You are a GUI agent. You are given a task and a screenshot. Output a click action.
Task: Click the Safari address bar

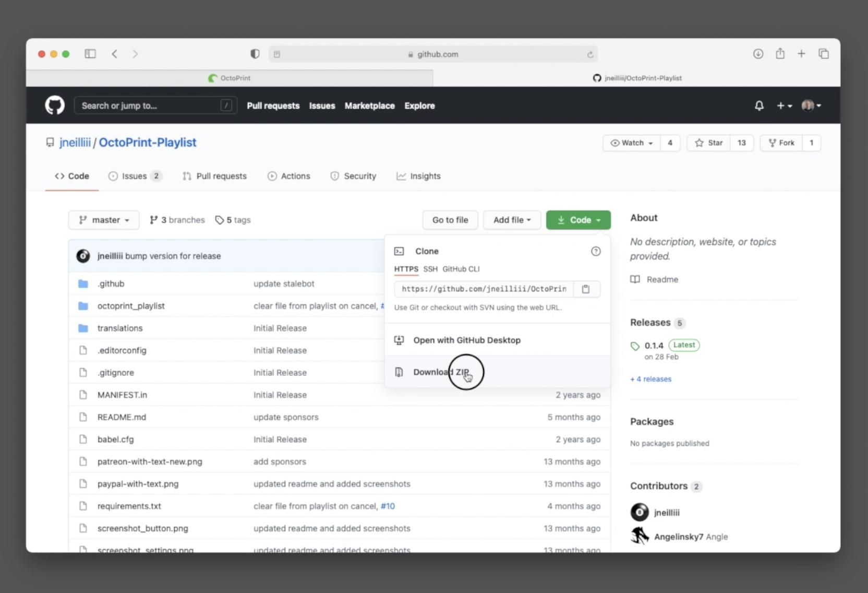tap(433, 54)
